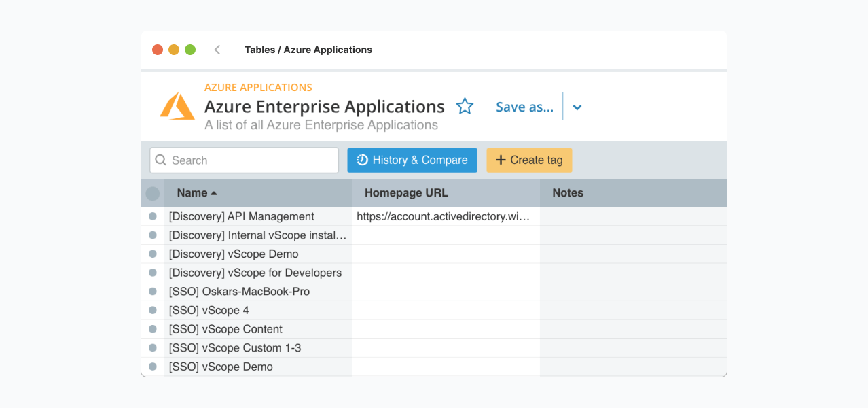This screenshot has width=868, height=408.
Task: Toggle row selector for Internal vScope instal… row
Action: tap(153, 235)
